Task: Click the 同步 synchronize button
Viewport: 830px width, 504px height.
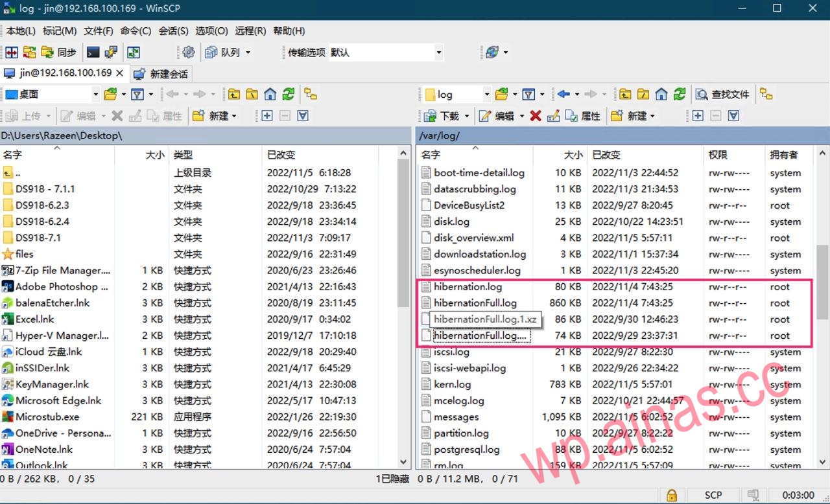Action: (58, 52)
